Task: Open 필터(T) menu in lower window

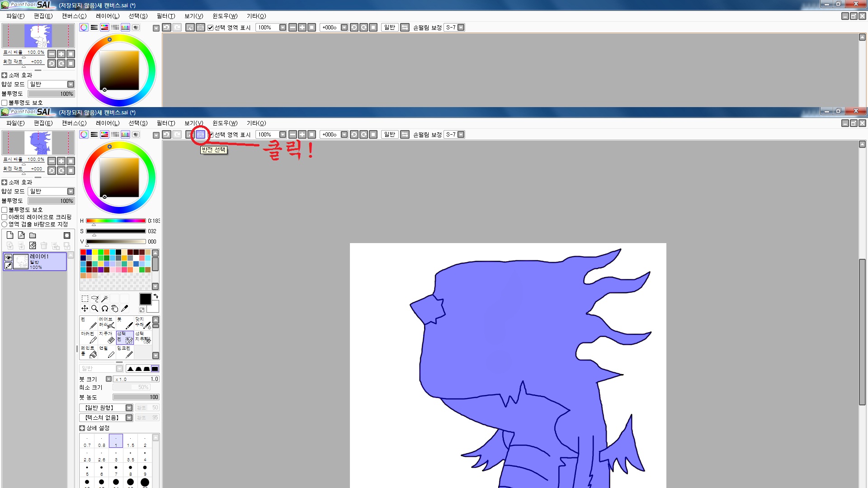Action: [165, 123]
